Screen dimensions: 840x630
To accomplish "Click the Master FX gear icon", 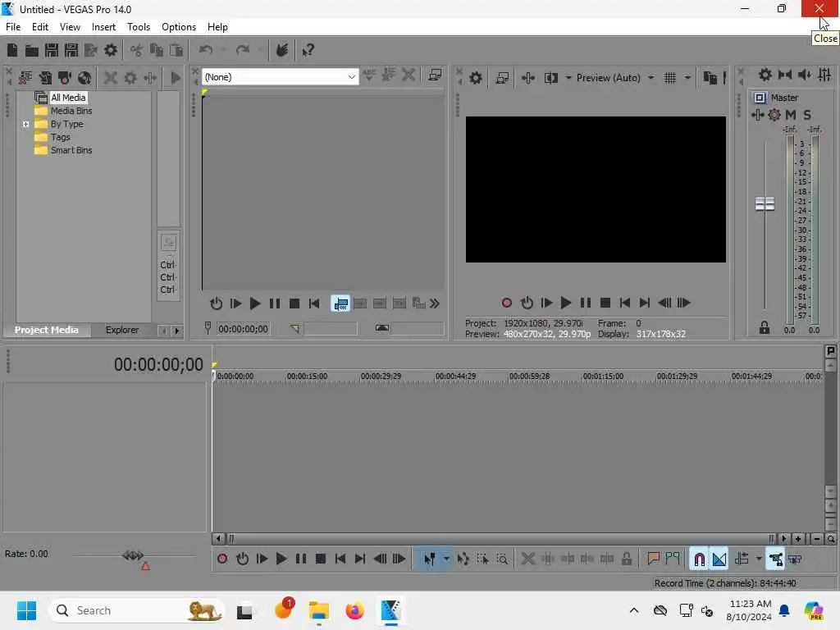I will pyautogui.click(x=774, y=115).
